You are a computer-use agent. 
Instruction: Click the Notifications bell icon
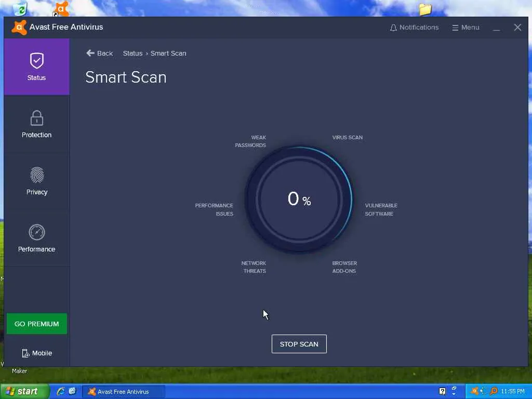[393, 28]
